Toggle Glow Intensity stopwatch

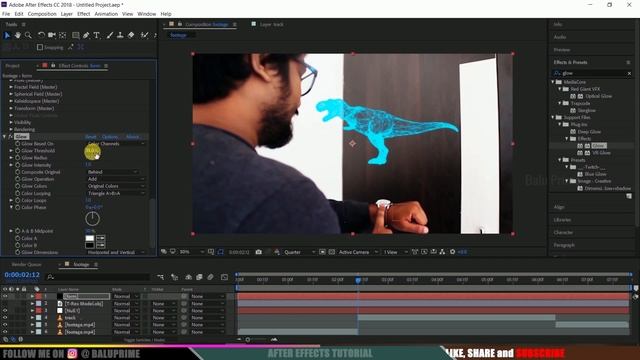[x=18, y=165]
